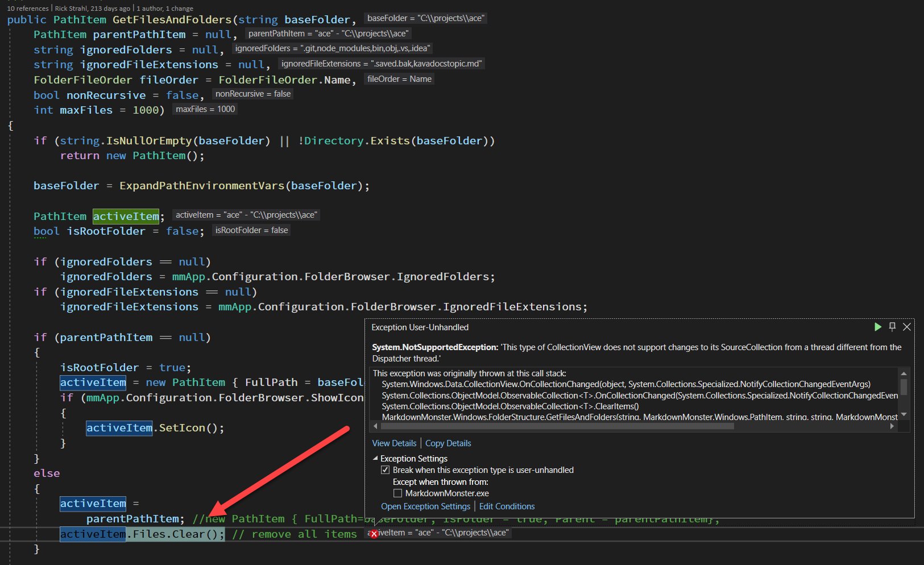The image size is (924, 565).
Task: Pin the exception helper popup
Action: (892, 327)
